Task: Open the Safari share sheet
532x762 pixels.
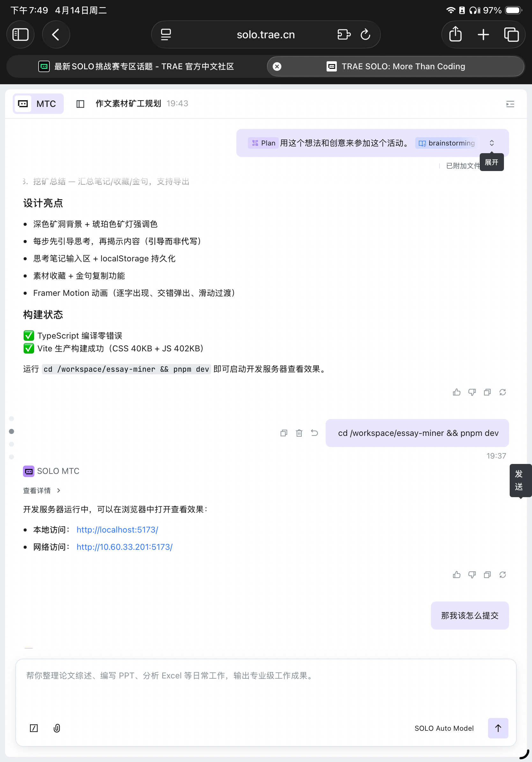Action: (455, 34)
